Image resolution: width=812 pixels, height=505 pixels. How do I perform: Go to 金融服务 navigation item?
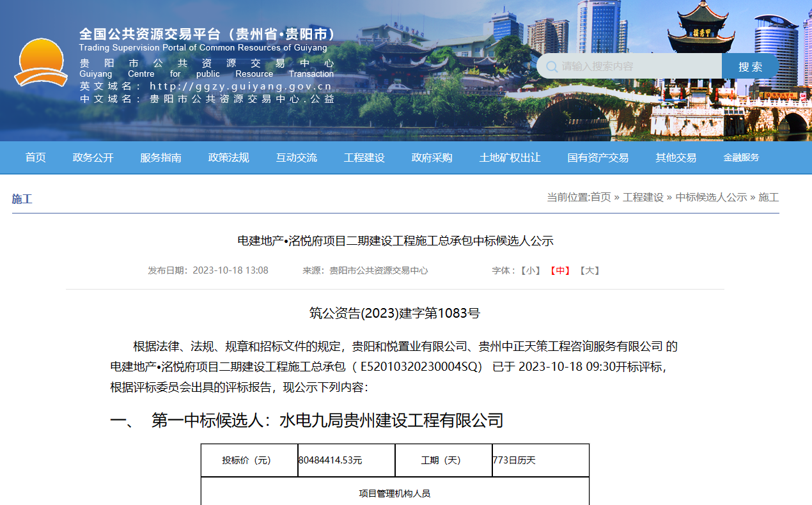(741, 158)
